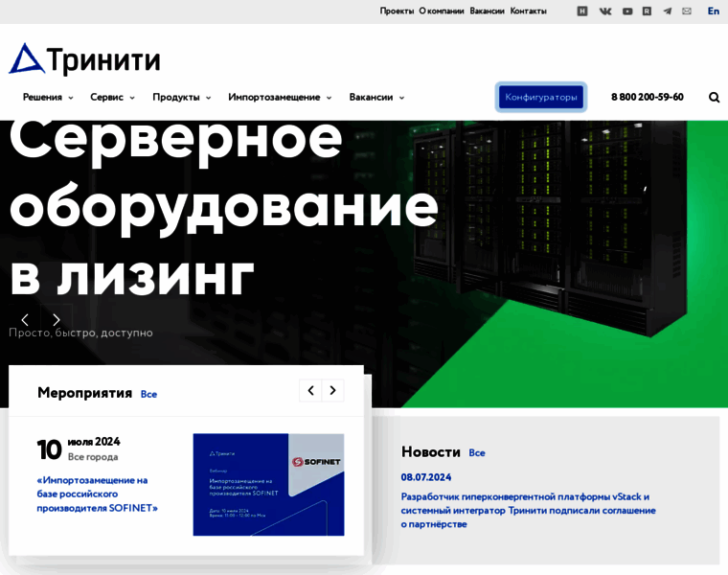728x575 pixels.
Task: Show next event in Мероприятия
Action: tap(332, 390)
